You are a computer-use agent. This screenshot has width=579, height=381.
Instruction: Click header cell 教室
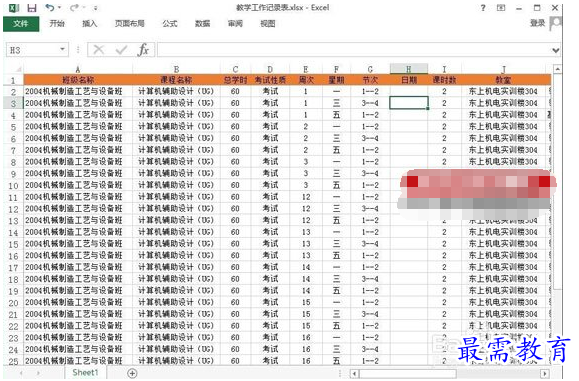[x=504, y=80]
